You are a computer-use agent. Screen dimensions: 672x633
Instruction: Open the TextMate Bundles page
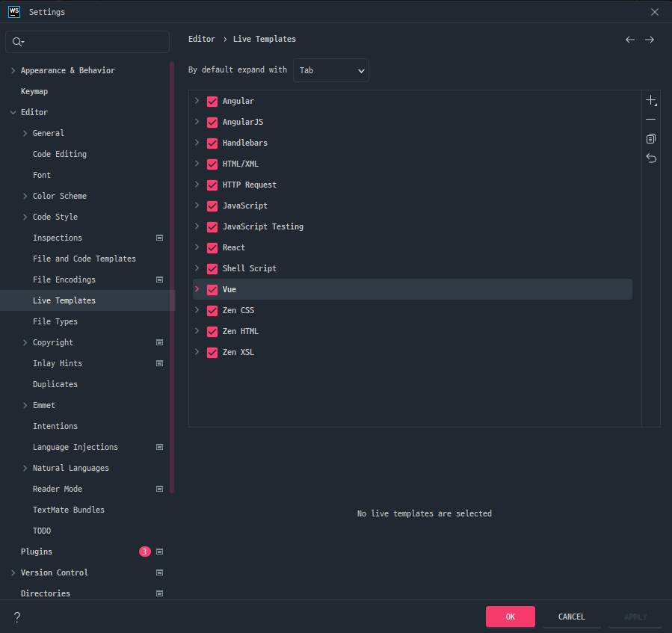[69, 510]
